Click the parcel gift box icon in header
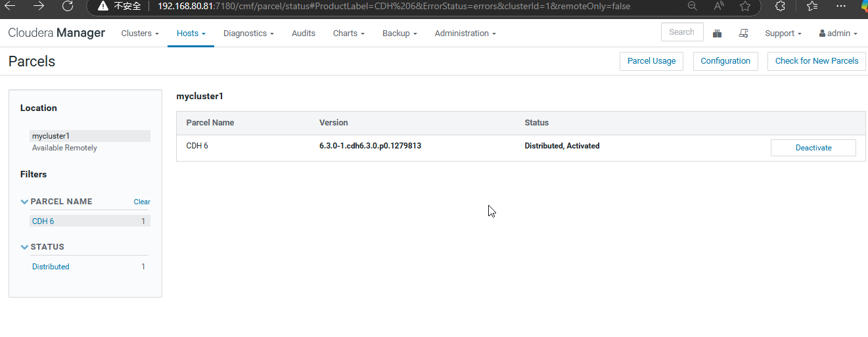The height and width of the screenshot is (337, 868). 718,34
